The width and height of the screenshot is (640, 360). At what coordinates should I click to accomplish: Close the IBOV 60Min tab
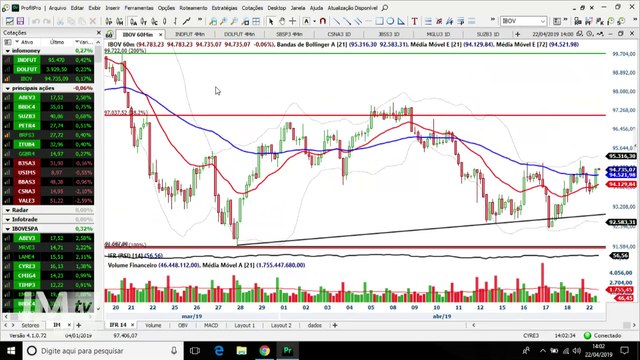tap(160, 35)
